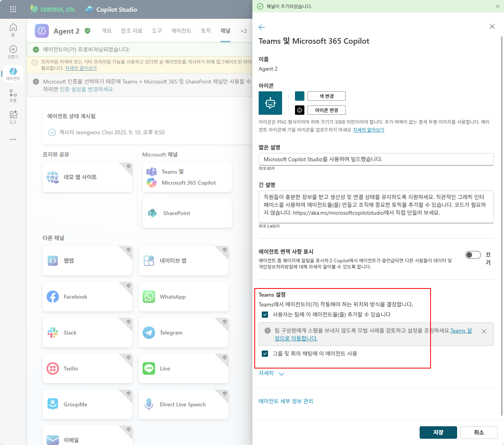
Task: Open the SharePoint channel card
Action: click(x=187, y=213)
